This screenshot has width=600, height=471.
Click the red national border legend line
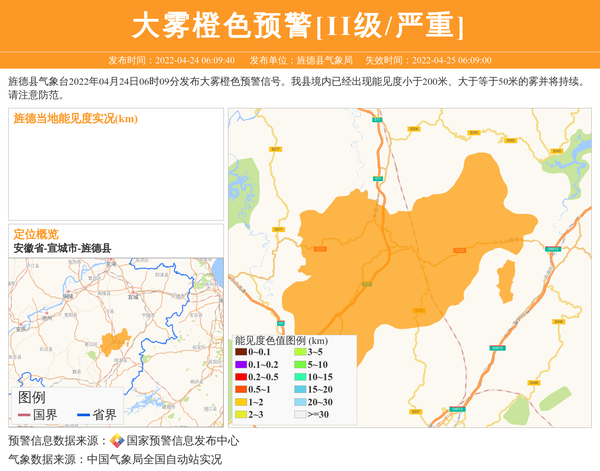tap(24, 414)
